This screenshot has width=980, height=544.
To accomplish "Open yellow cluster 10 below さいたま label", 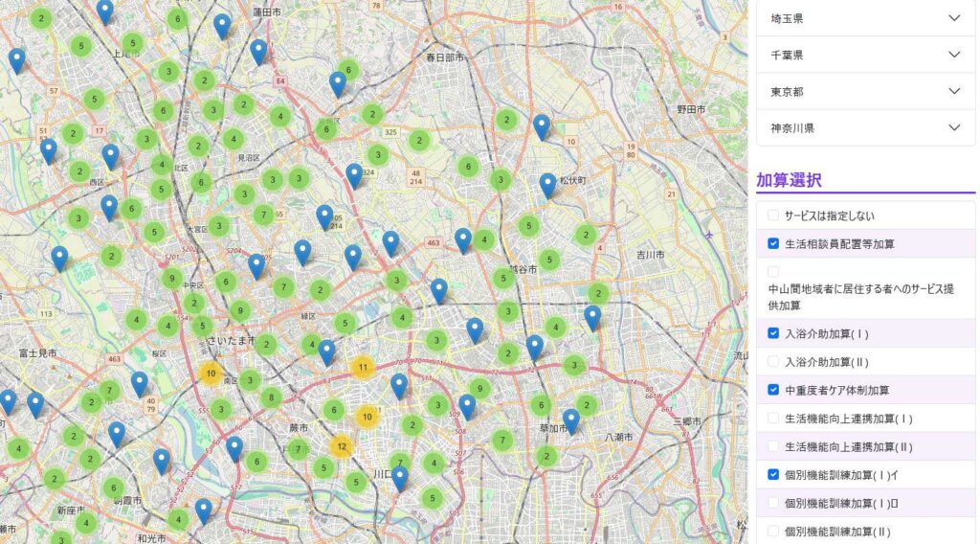I will (x=211, y=374).
